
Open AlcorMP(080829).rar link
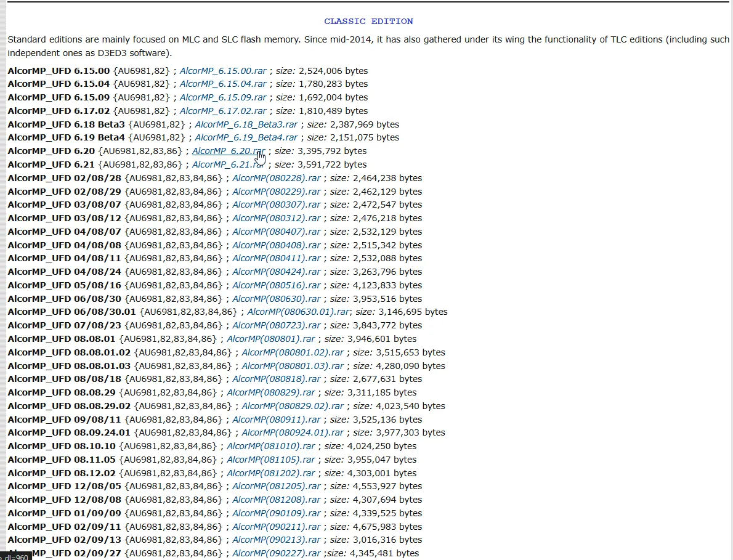[270, 393]
